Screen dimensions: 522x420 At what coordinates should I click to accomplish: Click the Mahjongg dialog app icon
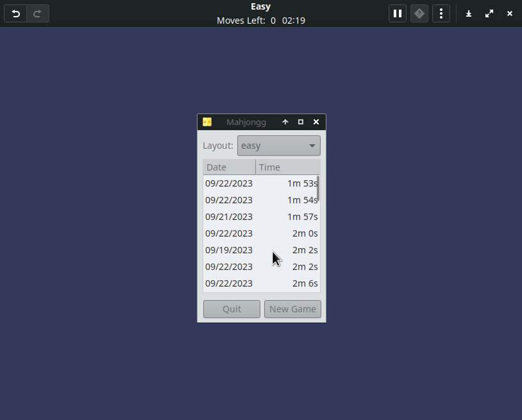pyautogui.click(x=207, y=122)
